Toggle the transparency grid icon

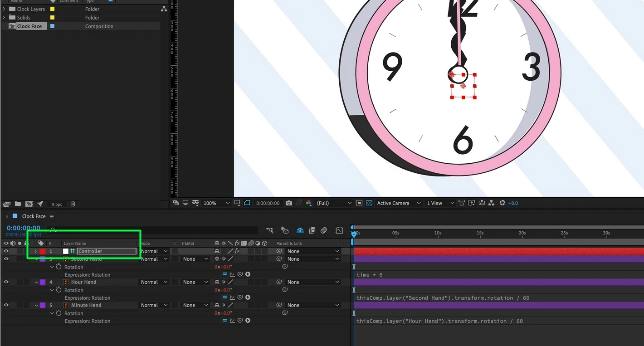369,203
